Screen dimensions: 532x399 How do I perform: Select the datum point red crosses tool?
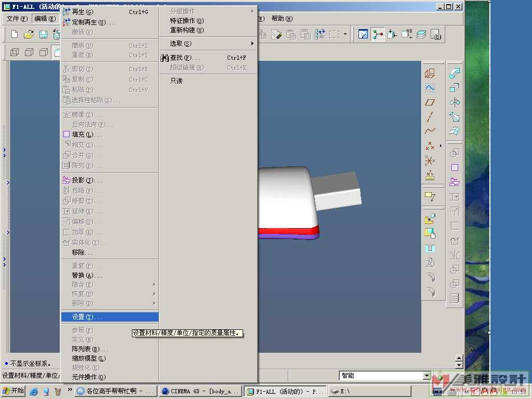(430, 145)
